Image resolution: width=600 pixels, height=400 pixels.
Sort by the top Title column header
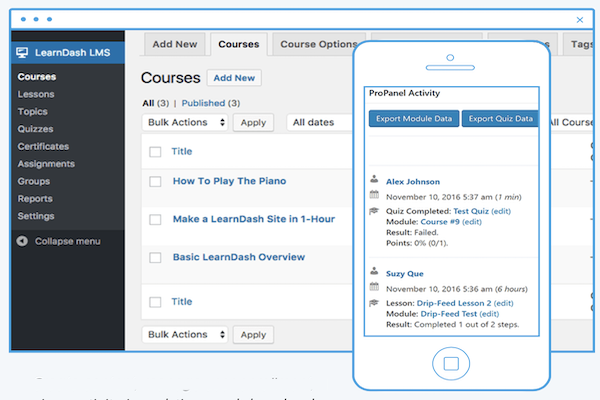[x=182, y=152]
